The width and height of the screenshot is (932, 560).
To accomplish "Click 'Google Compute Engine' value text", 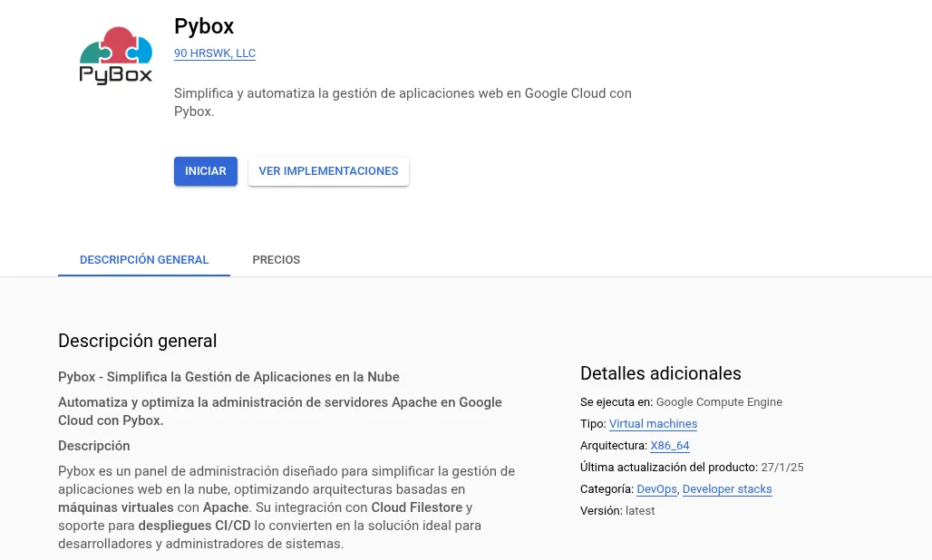I will tap(719, 402).
